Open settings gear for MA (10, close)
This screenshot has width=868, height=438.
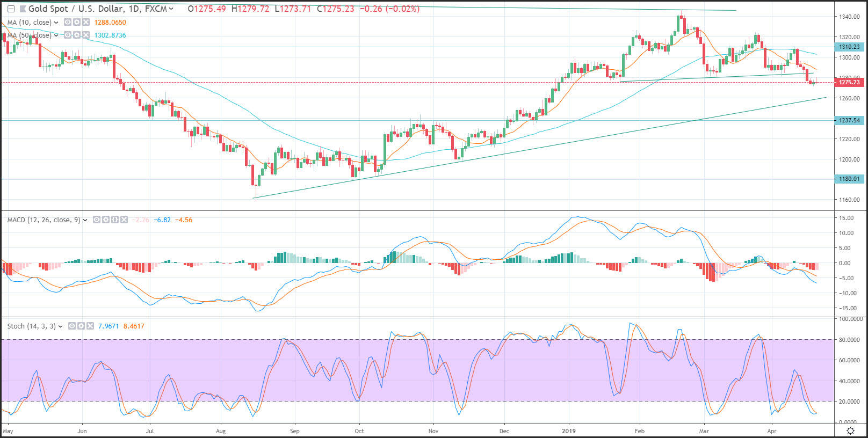(77, 23)
